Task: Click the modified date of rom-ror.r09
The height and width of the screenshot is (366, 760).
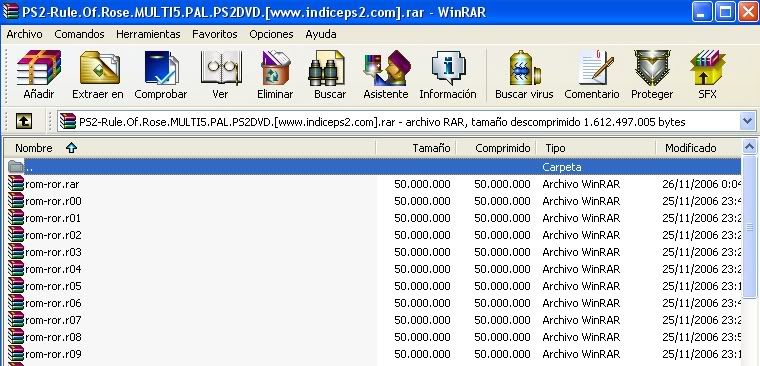Action: tap(702, 354)
